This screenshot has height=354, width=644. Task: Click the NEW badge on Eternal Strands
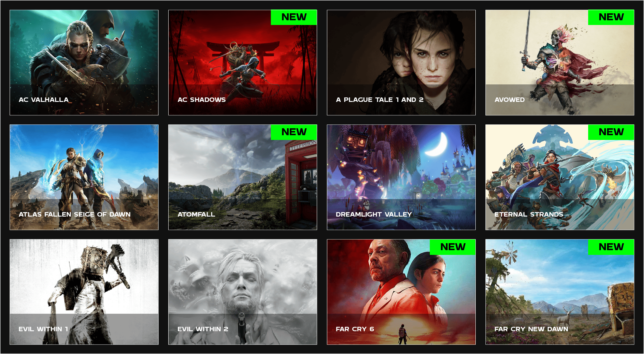pos(611,132)
